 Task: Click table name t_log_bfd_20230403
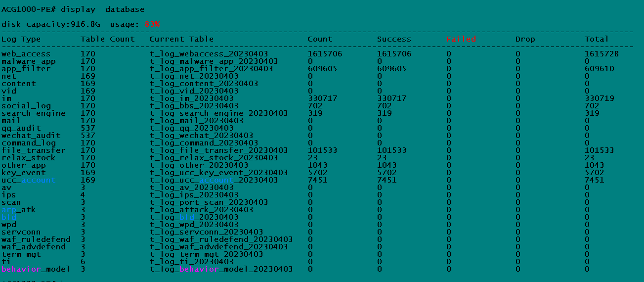point(194,217)
